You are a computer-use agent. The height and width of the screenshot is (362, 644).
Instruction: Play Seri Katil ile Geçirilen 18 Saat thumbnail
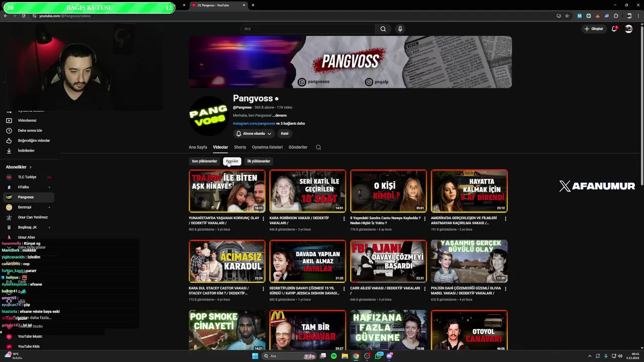pos(307,191)
